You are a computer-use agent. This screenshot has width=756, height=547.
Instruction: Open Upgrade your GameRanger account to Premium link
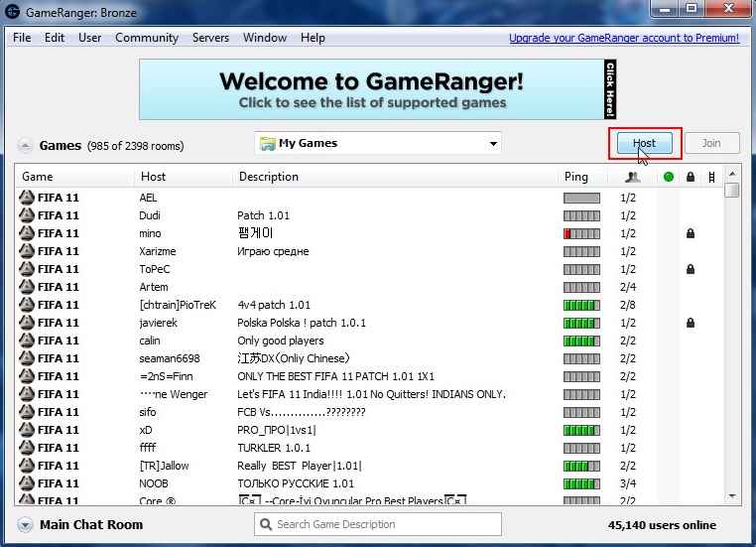(x=624, y=38)
